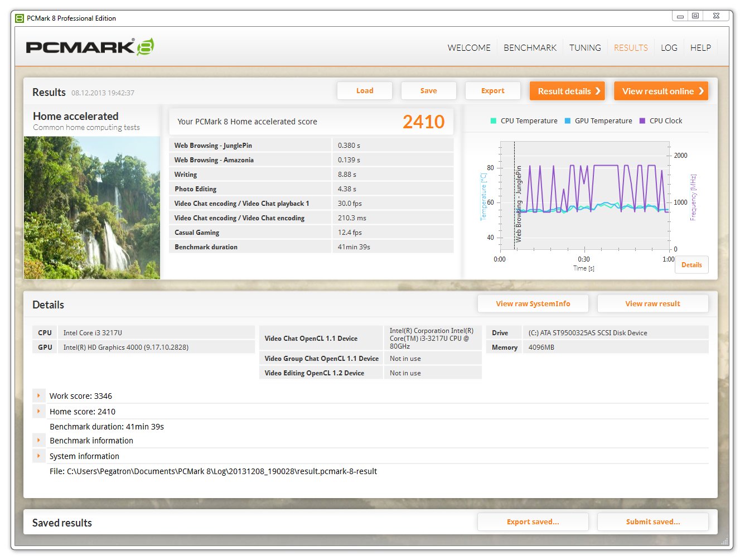Click View raw SystemInfo
Viewport: 740px width, 560px height.
pos(533,304)
